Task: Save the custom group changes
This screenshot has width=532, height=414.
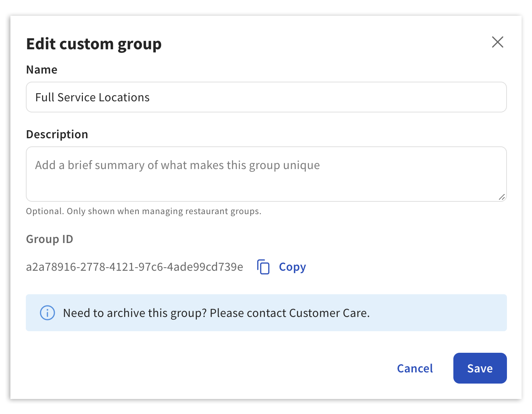Action: 480,368
